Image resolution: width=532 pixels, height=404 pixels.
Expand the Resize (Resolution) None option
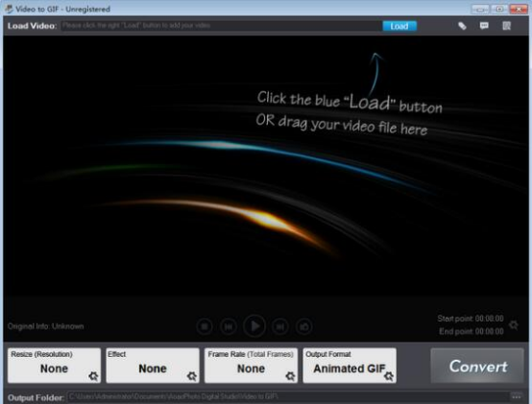[x=55, y=366]
